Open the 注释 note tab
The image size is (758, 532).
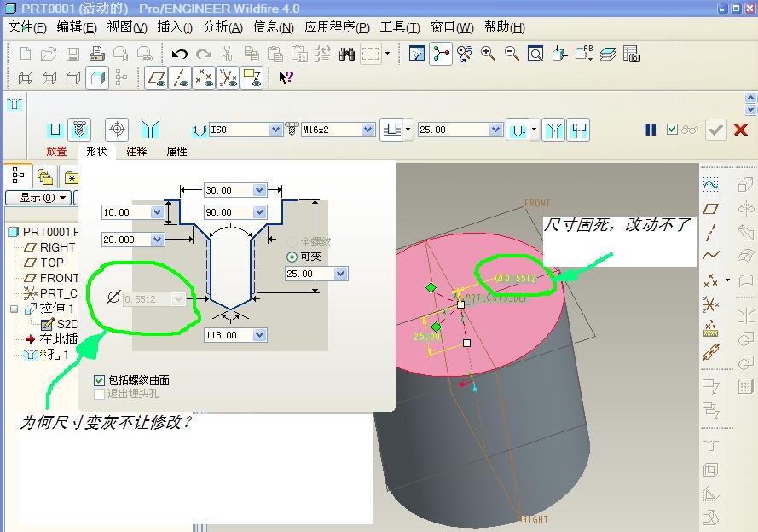point(136,152)
